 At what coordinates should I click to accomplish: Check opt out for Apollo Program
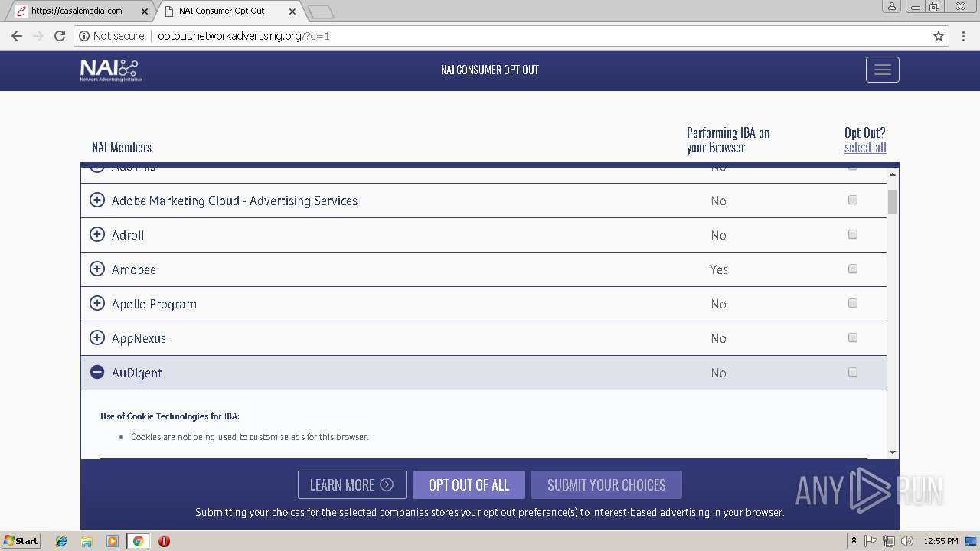tap(853, 304)
